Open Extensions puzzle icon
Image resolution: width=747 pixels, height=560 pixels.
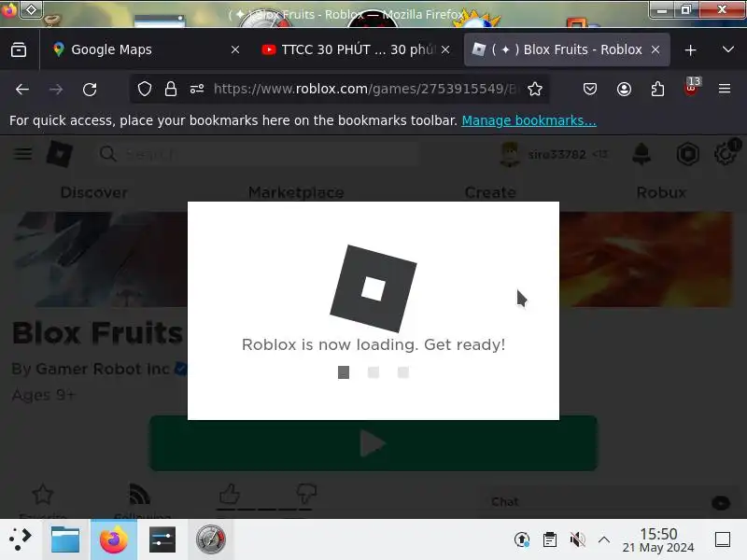pos(657,89)
